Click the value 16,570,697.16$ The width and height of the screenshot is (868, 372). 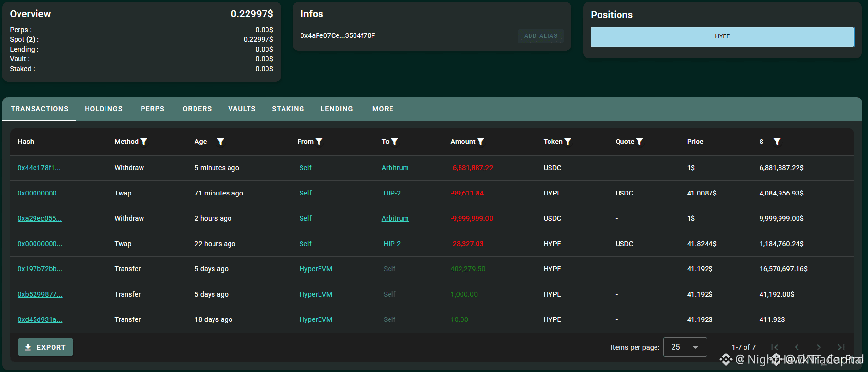pos(783,269)
